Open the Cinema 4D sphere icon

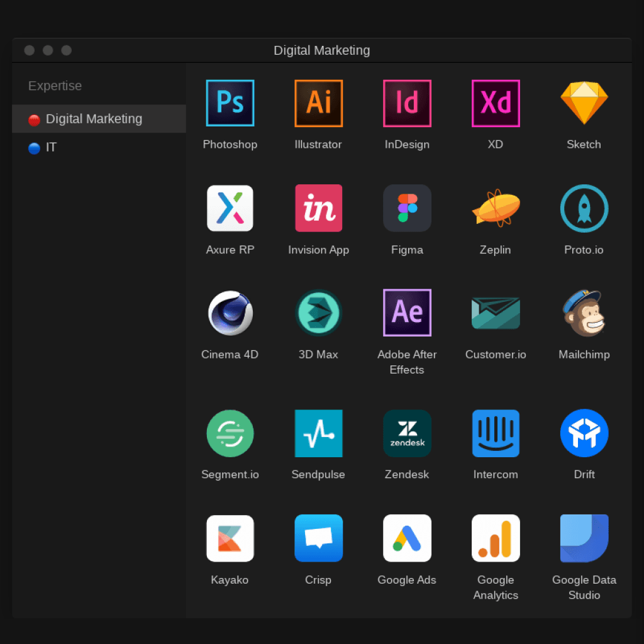(x=230, y=313)
